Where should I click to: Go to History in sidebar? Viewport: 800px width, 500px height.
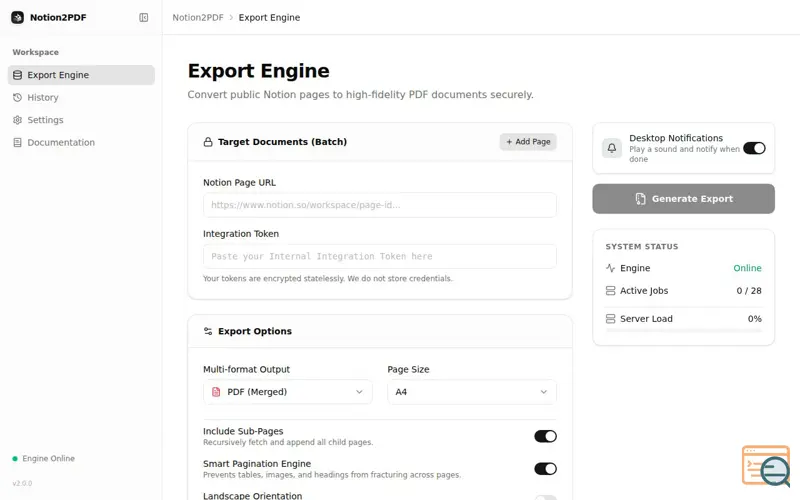[81, 97]
